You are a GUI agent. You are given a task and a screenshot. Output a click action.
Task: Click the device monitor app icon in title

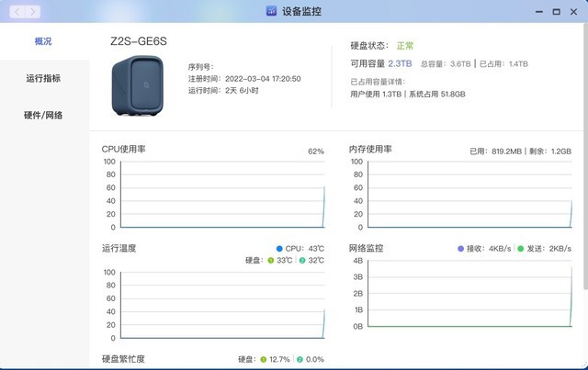pos(271,11)
